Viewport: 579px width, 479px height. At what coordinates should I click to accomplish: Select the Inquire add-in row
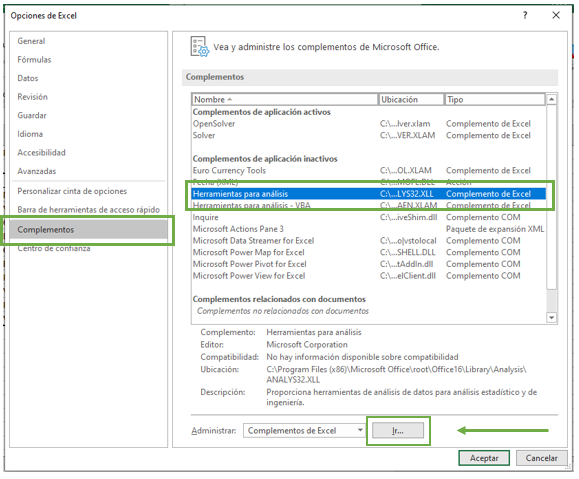368,217
